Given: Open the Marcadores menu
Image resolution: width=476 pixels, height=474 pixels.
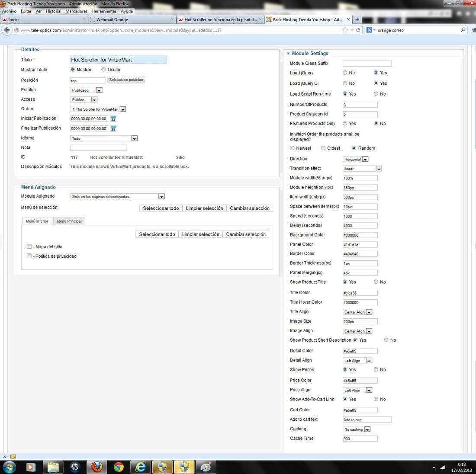Looking at the screenshot, I should tap(76, 11).
